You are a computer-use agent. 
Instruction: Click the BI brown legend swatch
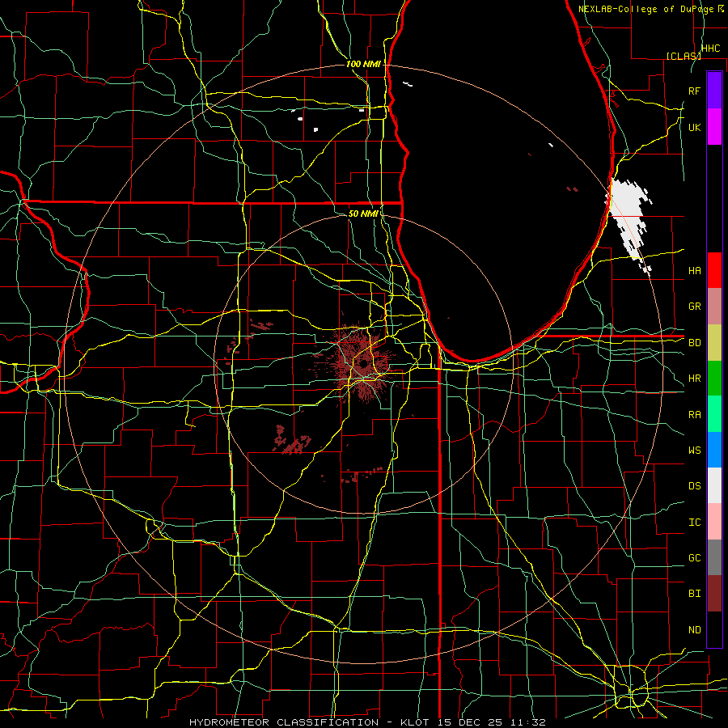(x=714, y=594)
